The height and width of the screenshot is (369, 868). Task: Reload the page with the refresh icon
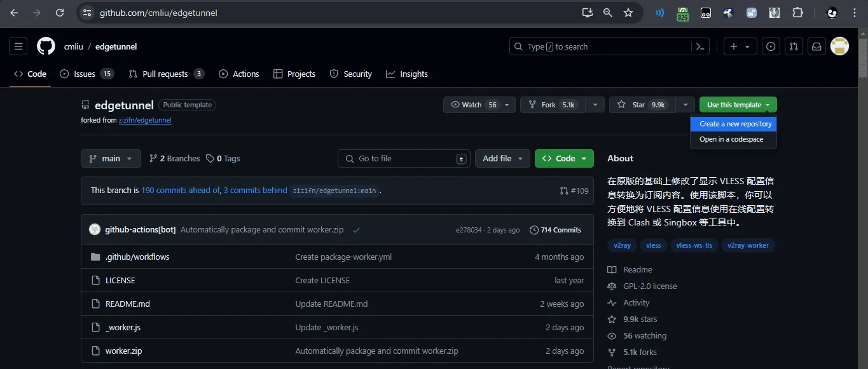60,13
